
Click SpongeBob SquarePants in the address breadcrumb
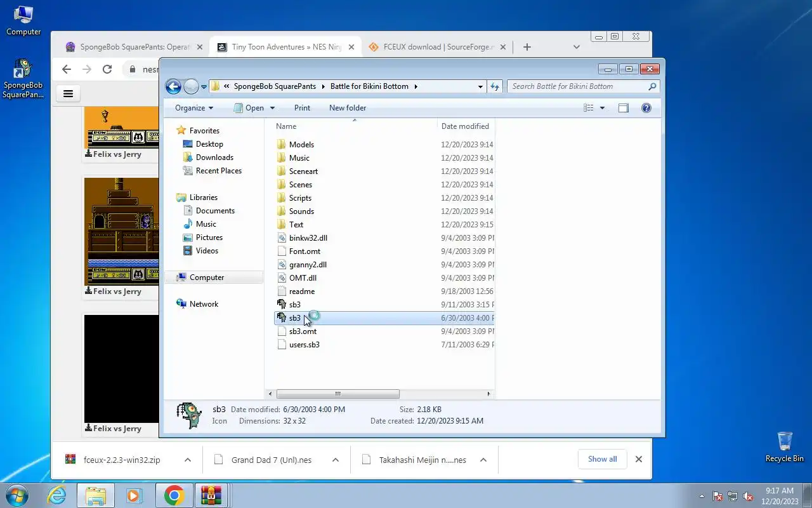[275, 86]
